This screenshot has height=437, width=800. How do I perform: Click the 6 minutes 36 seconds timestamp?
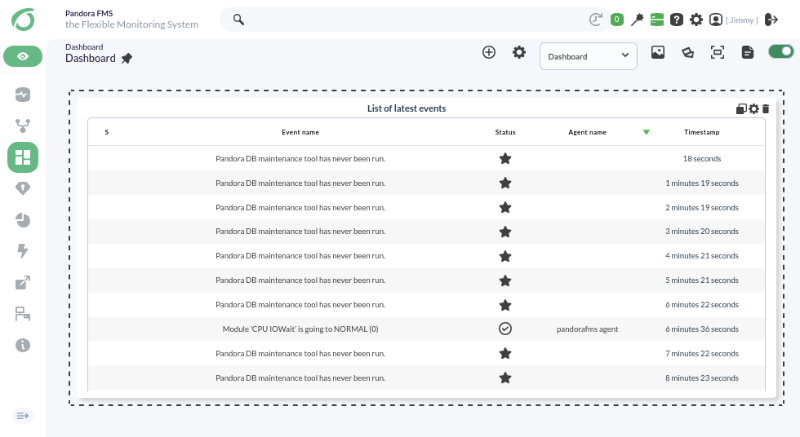tap(702, 329)
